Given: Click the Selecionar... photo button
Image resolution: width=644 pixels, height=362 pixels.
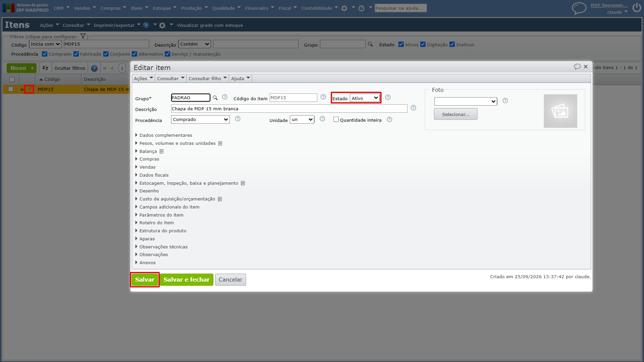Looking at the screenshot, I should (455, 114).
